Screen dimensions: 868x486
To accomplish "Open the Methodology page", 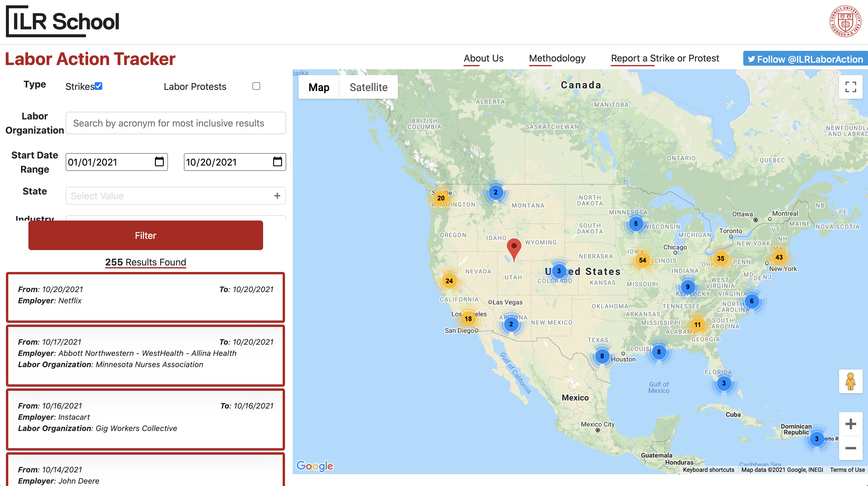I will pyautogui.click(x=557, y=58).
